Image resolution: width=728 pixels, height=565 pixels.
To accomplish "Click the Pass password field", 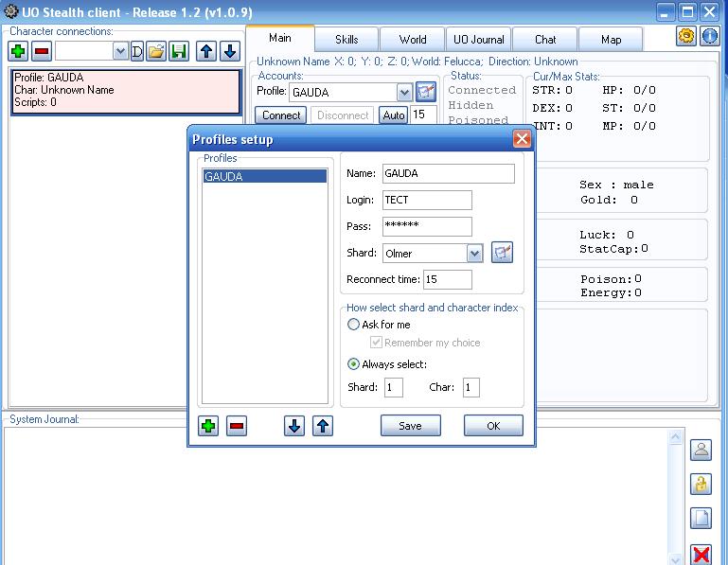I will coord(427,226).
